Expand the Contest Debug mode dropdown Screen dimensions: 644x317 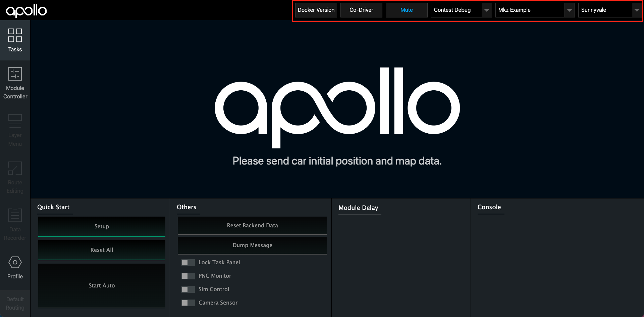click(x=486, y=10)
